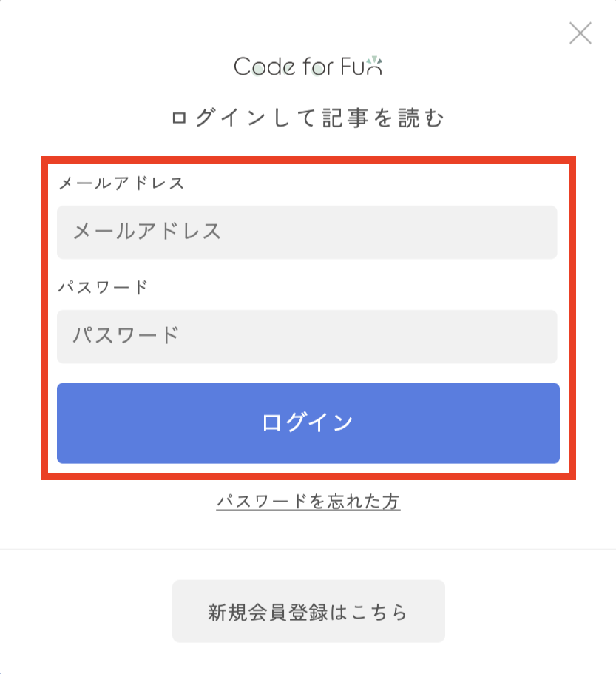This screenshot has width=616, height=674.
Task: Click the word "Fun" in the logo
Action: tap(362, 66)
